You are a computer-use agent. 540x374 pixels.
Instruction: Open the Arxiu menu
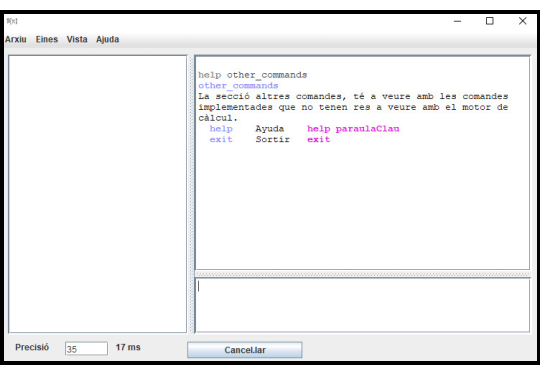click(16, 39)
